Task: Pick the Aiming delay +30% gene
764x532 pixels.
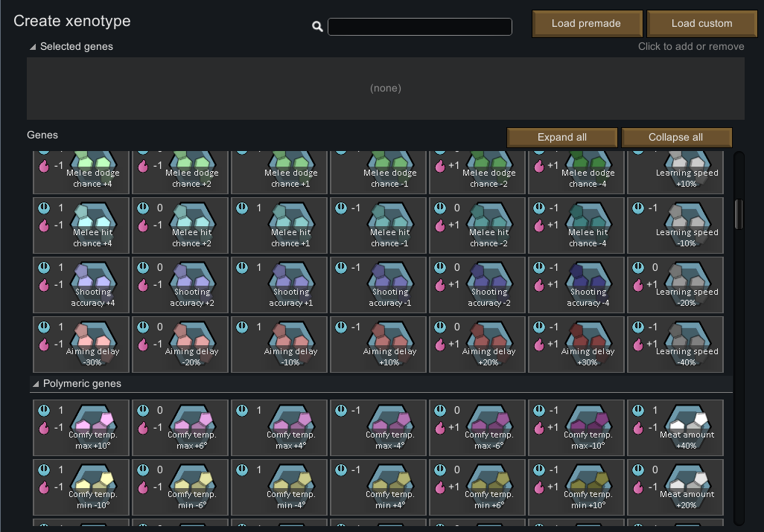Action: [x=576, y=344]
